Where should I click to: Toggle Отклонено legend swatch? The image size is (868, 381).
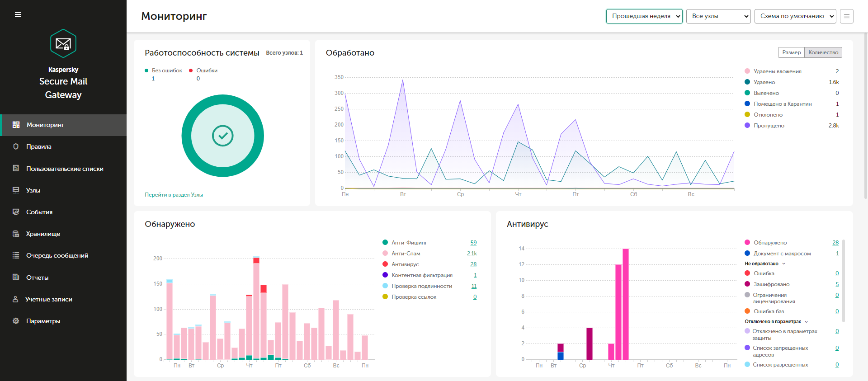747,114
